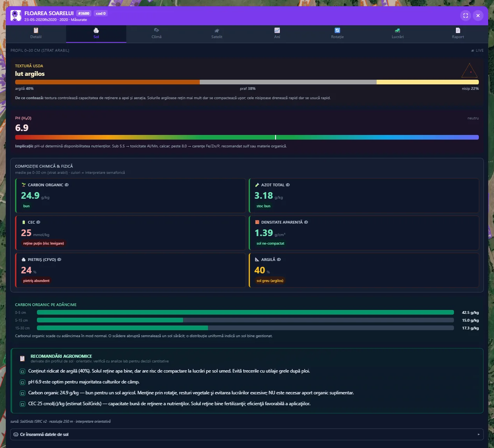The height and width of the screenshot is (448, 494).
Task: Toggle fullscreen mode for the panel
Action: click(x=466, y=16)
